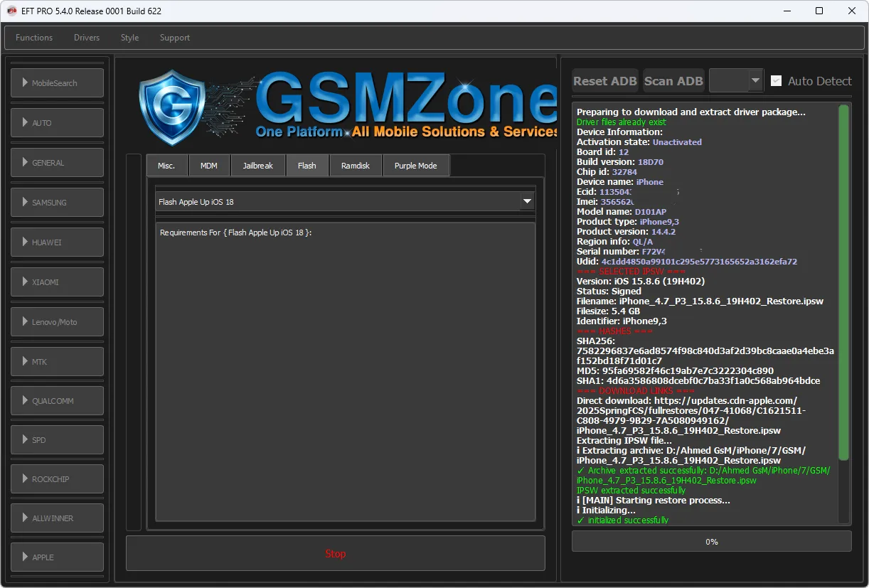Select the MTK sidebar category
The width and height of the screenshot is (869, 588).
click(x=58, y=362)
